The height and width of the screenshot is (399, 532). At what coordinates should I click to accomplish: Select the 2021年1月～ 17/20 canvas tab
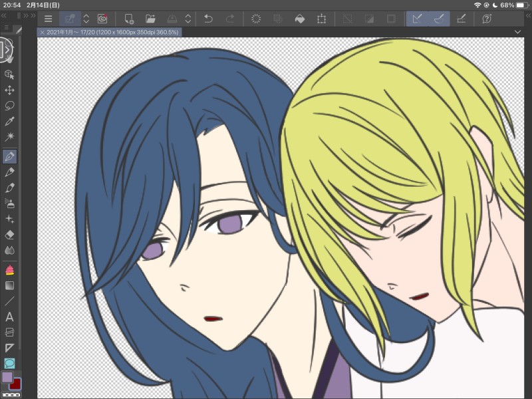(x=109, y=32)
